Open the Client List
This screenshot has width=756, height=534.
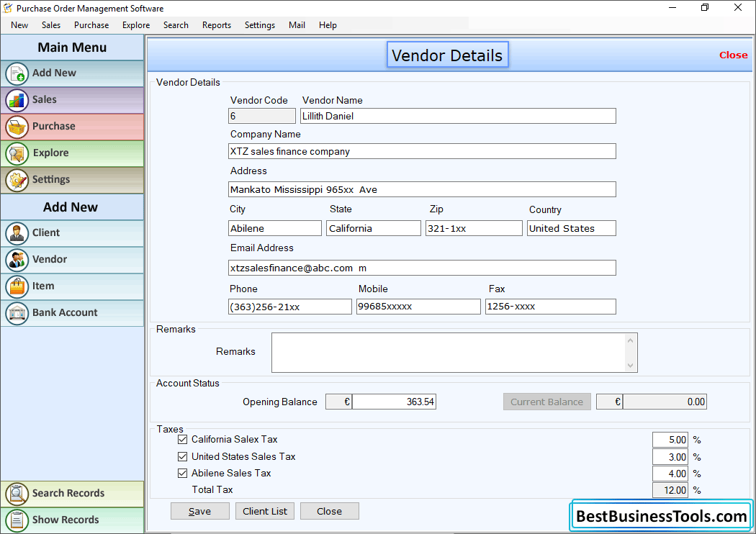[x=264, y=511]
